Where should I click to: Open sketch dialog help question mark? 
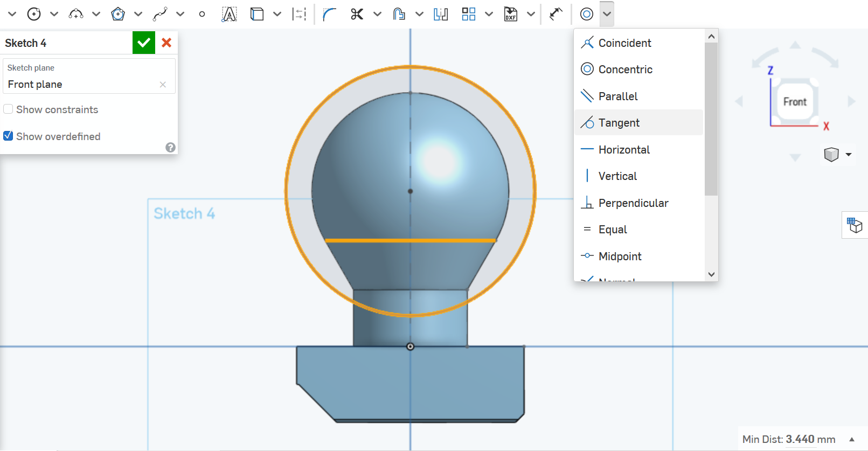click(170, 147)
